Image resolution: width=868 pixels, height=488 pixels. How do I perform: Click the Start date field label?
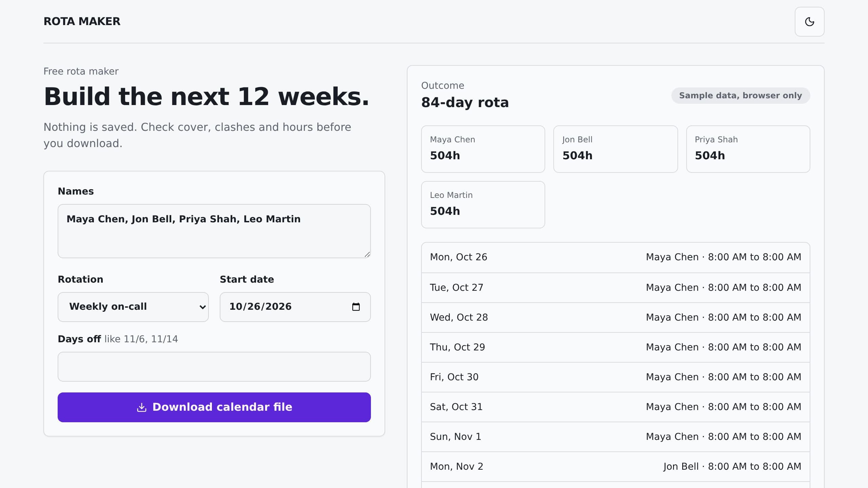[247, 279]
